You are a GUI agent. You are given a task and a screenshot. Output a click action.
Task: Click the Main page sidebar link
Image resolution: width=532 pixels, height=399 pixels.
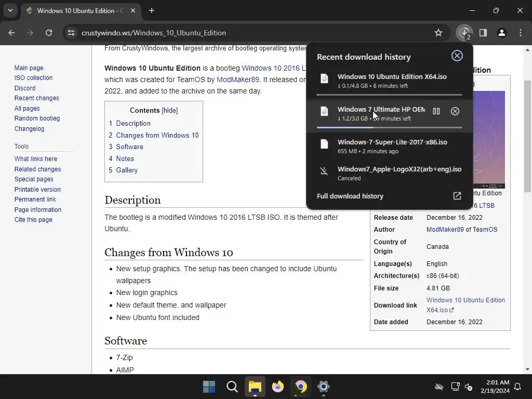pyautogui.click(x=29, y=68)
